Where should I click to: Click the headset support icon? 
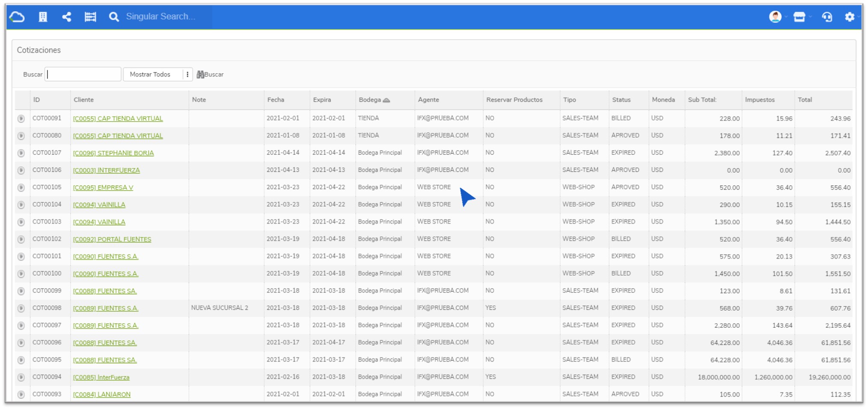pos(827,17)
